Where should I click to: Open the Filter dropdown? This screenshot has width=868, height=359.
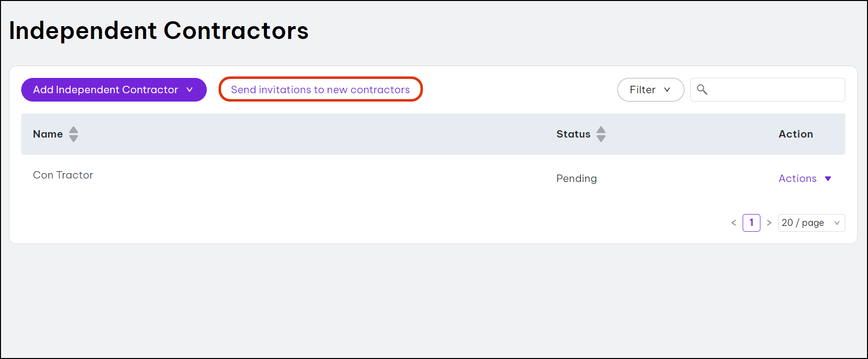650,90
